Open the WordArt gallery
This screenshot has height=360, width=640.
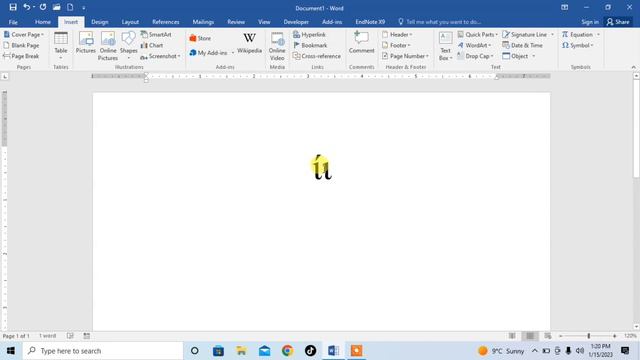(474, 45)
